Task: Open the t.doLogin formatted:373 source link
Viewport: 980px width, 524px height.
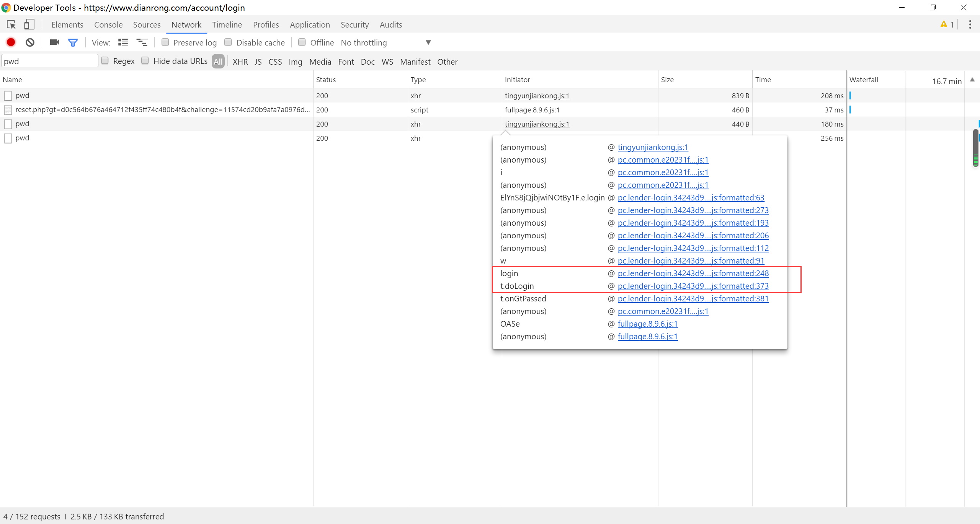Action: 693,286
